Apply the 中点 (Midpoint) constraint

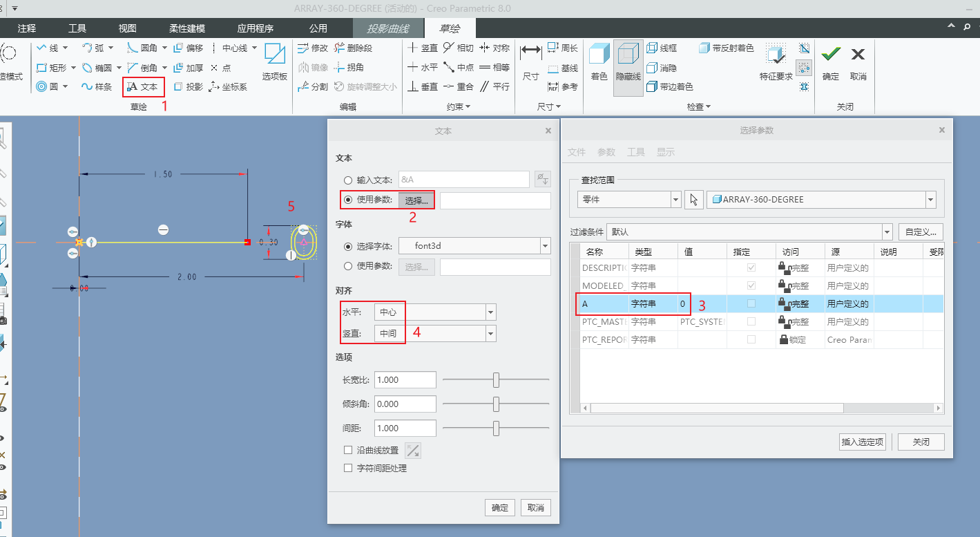pos(459,68)
